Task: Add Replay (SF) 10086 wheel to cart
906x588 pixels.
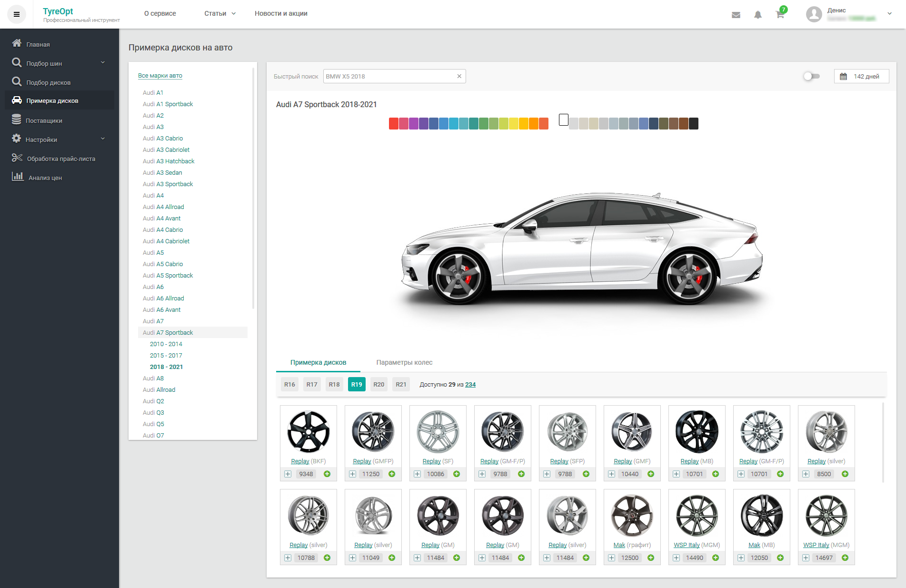Action: pyautogui.click(x=457, y=474)
